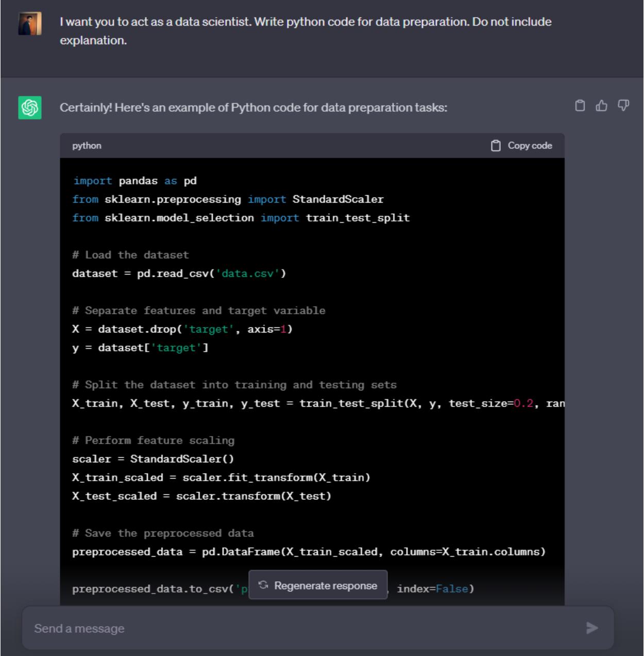This screenshot has height=656, width=644.
Task: Click the 'Certainly! Here's an example' reply text
Action: [253, 108]
